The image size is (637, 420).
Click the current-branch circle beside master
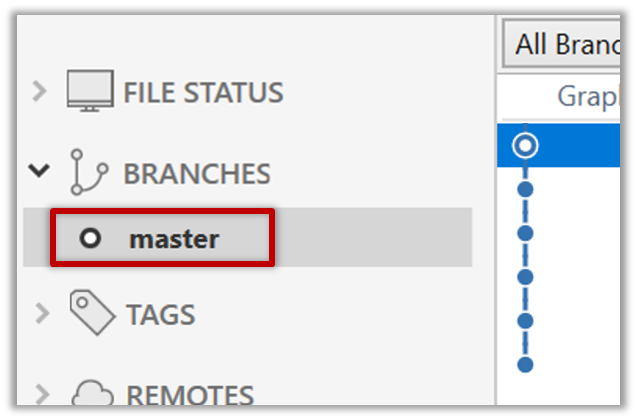[90, 239]
